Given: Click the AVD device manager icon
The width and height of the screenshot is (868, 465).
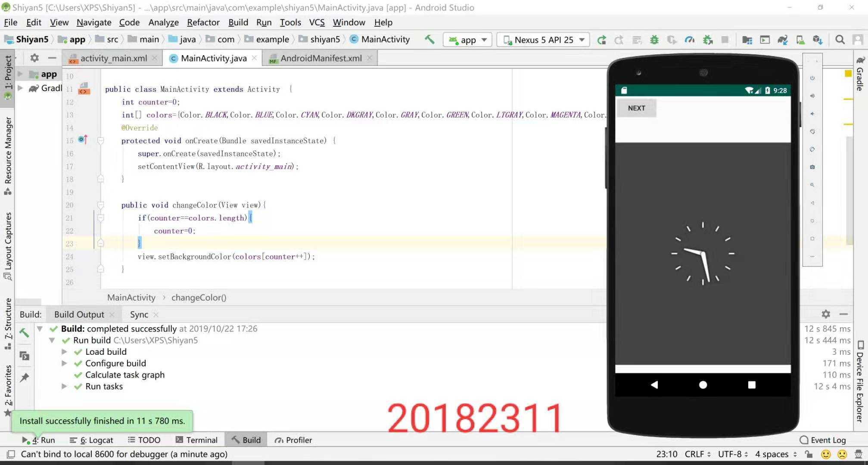Looking at the screenshot, I should click(800, 40).
